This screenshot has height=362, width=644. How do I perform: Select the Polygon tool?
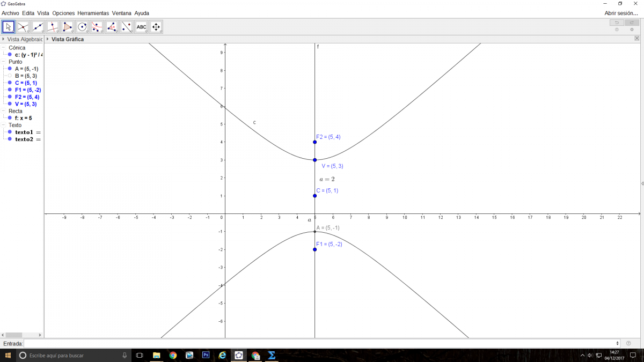click(x=68, y=27)
